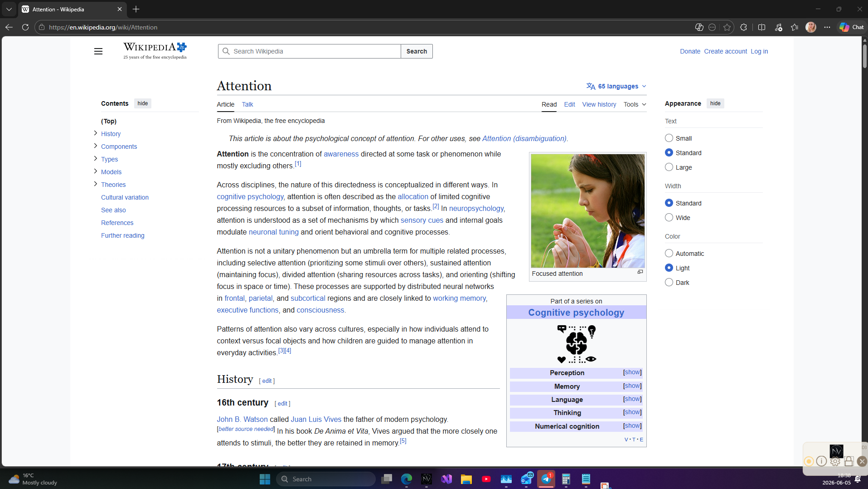Select Dark color mode
This screenshot has height=489, width=868.
(669, 282)
